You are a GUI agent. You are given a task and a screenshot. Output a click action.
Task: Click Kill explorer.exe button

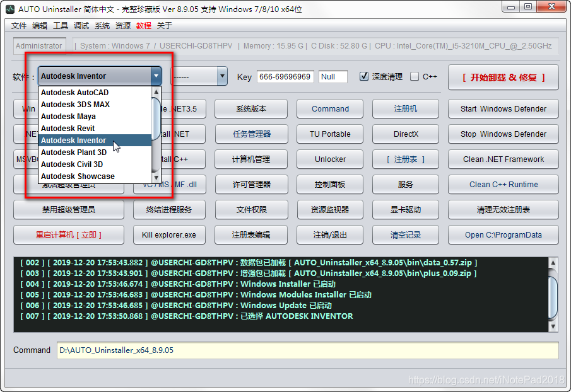(x=169, y=235)
